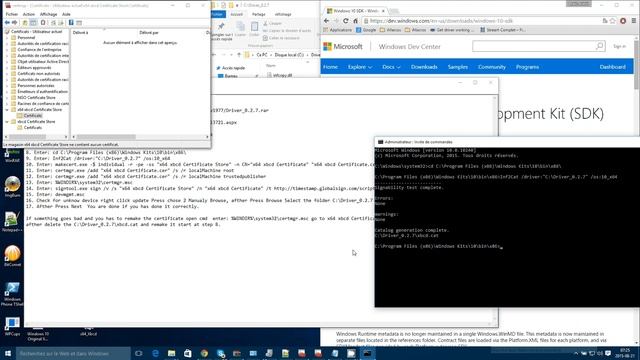
Task: Collapse the x64 xbcd Certificate Store node
Action: (7, 109)
